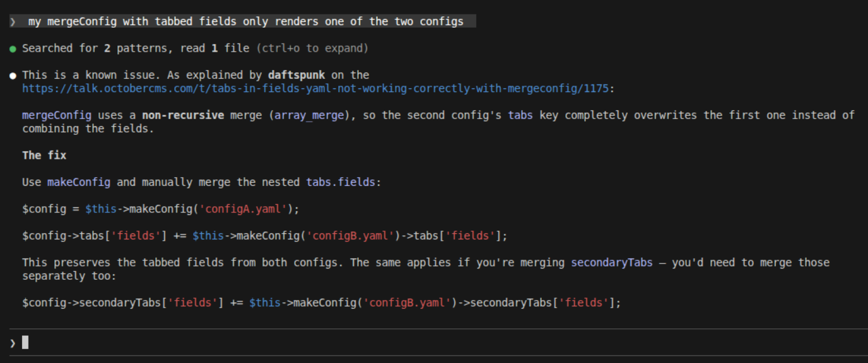Click the white bullet before 'This is a known issue'
Screen dimensions: 868x363
click(13, 76)
